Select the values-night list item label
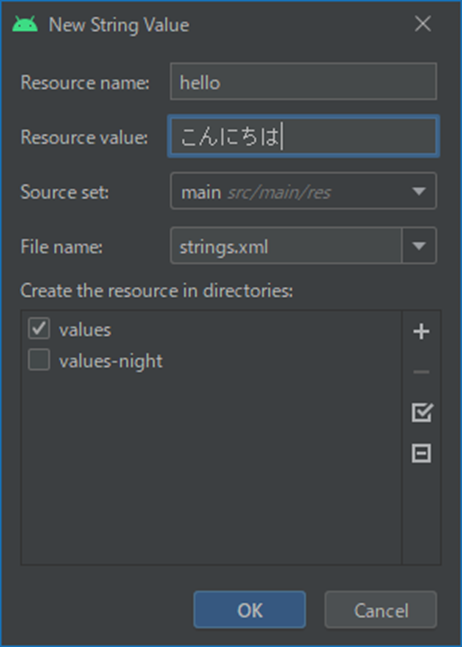 (x=111, y=361)
